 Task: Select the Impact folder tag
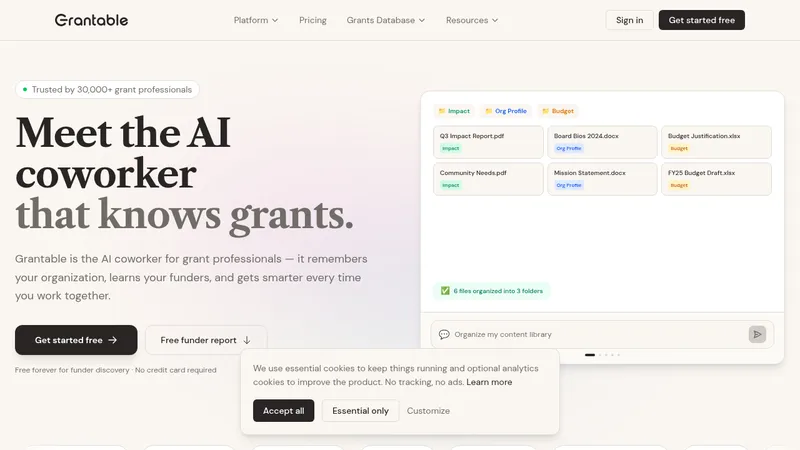(x=454, y=111)
